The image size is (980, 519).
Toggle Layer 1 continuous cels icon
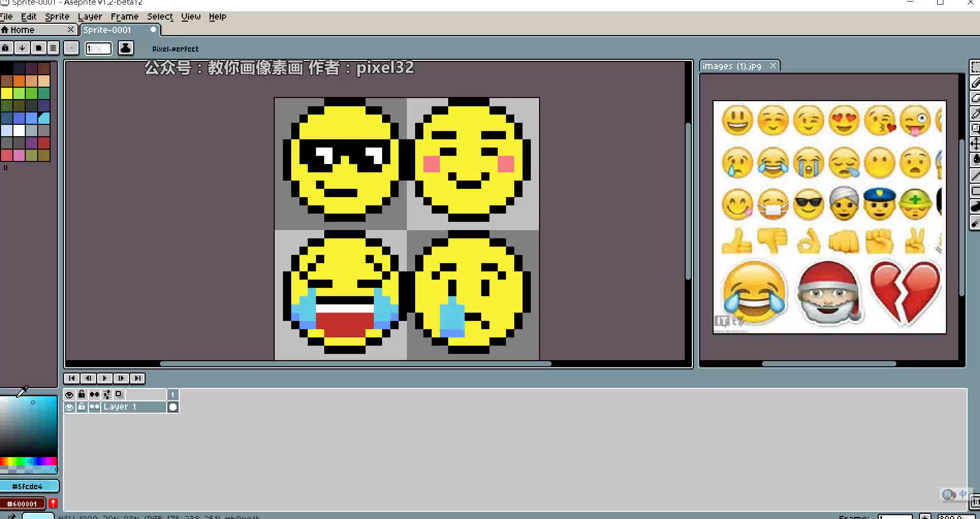[x=94, y=407]
